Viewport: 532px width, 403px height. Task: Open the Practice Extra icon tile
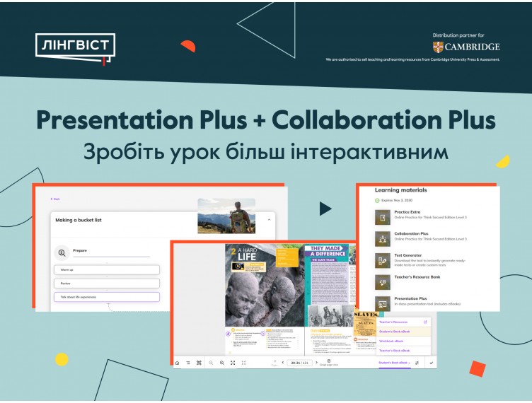382,217
